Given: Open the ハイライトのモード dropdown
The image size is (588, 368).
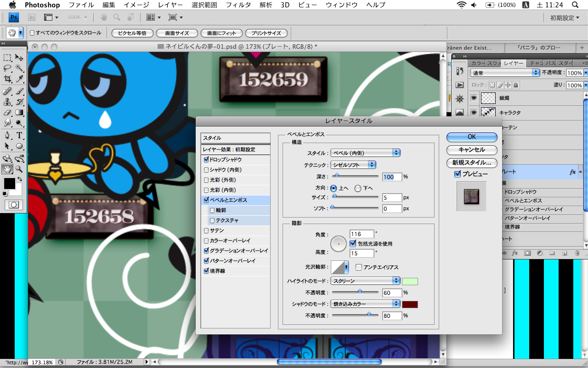Looking at the screenshot, I should (x=365, y=281).
